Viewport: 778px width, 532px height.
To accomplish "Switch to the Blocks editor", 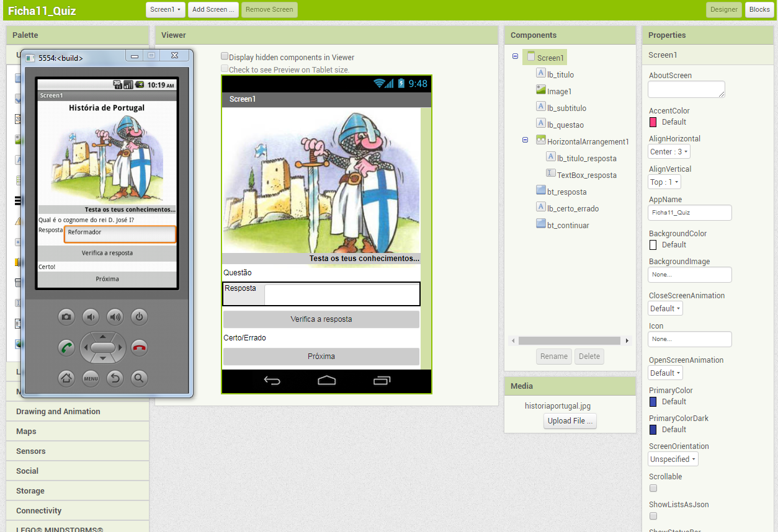I will 759,9.
